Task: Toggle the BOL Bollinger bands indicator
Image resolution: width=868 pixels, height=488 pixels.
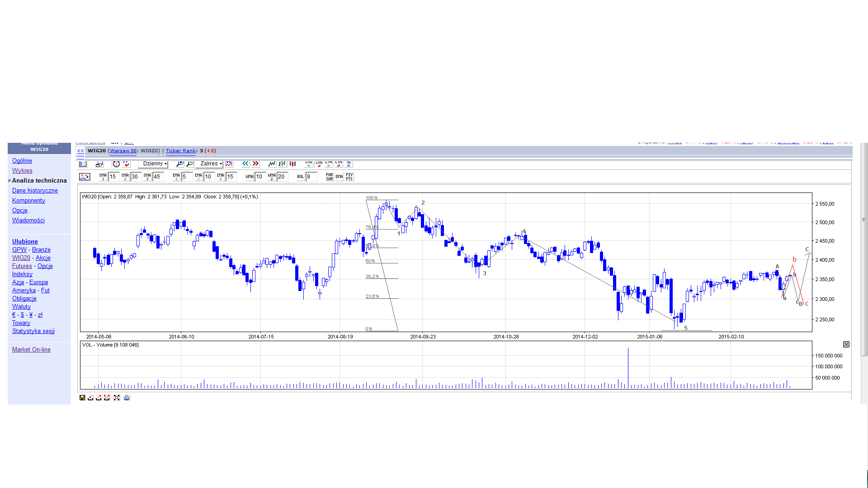Action: pyautogui.click(x=300, y=177)
